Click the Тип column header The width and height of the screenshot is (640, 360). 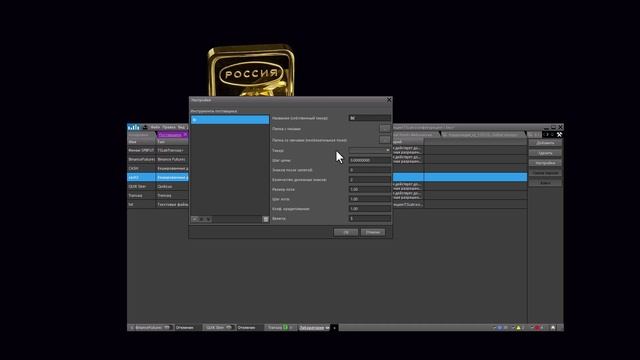pos(172,142)
